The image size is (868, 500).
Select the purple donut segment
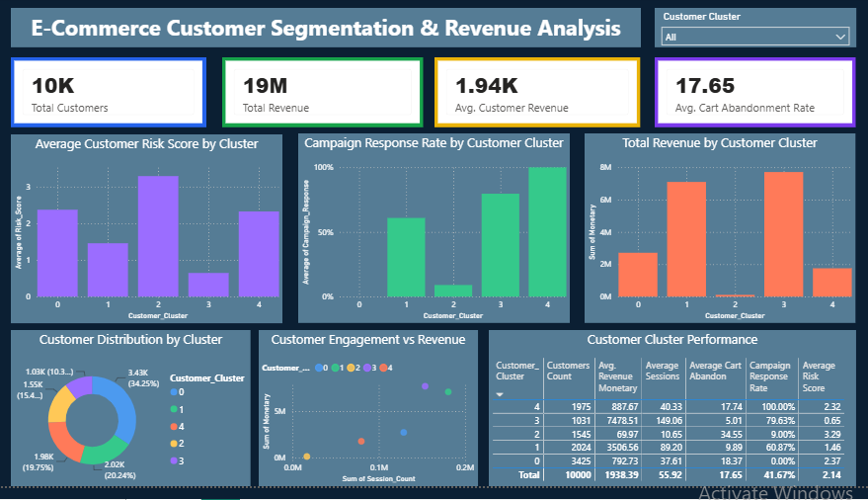[x=81, y=385]
